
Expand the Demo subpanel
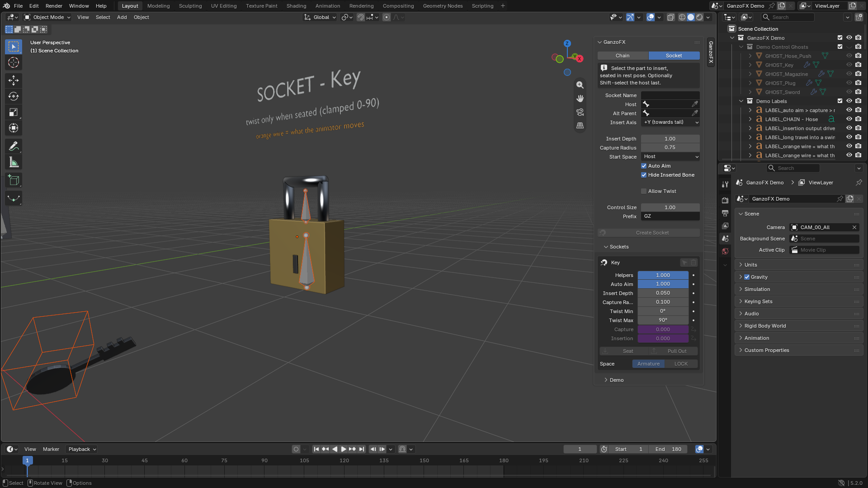point(616,380)
